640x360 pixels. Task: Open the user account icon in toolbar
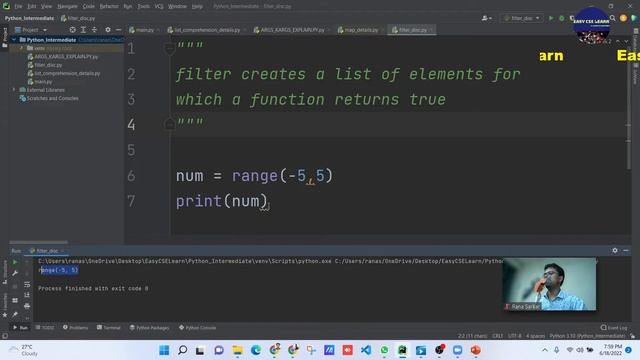click(x=486, y=18)
